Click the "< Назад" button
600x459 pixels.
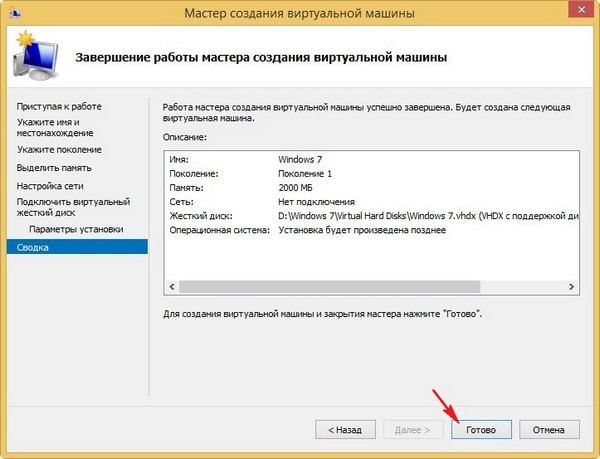point(339,429)
